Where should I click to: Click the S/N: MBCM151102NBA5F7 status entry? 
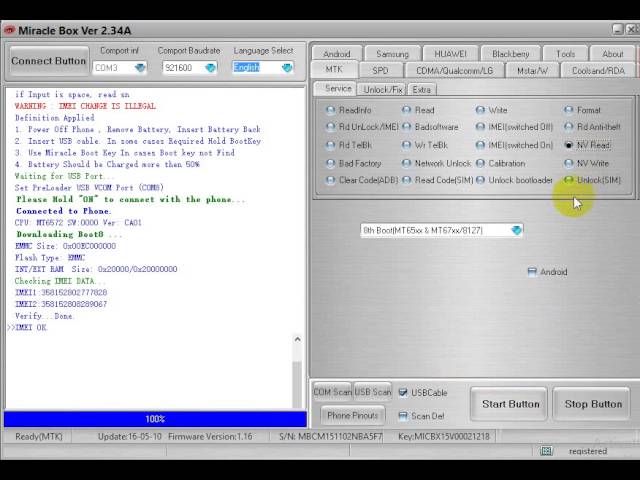(x=331, y=436)
